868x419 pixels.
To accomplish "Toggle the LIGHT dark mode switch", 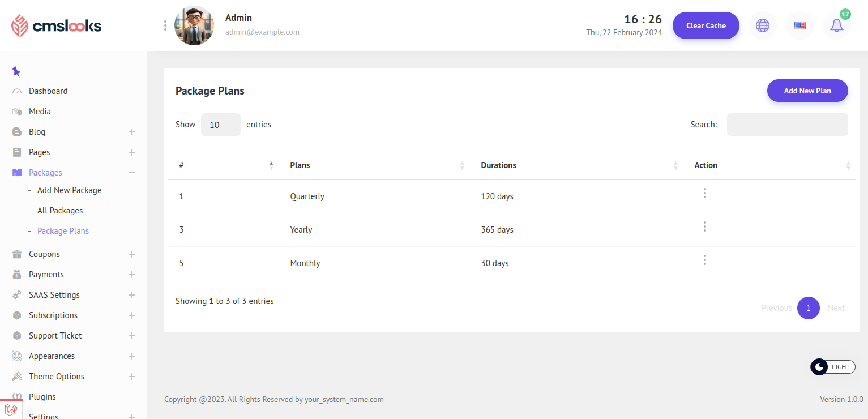I will click(832, 367).
